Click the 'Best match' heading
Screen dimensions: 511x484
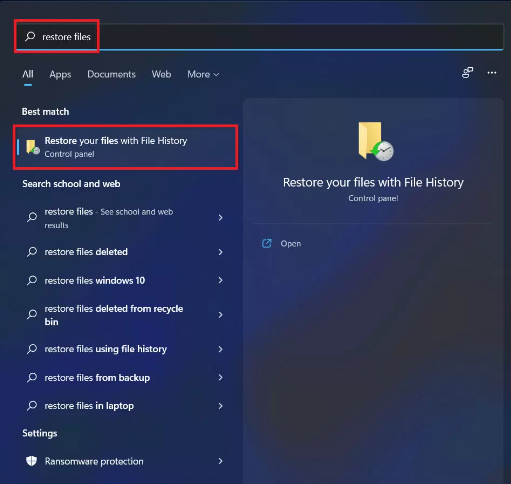(45, 112)
